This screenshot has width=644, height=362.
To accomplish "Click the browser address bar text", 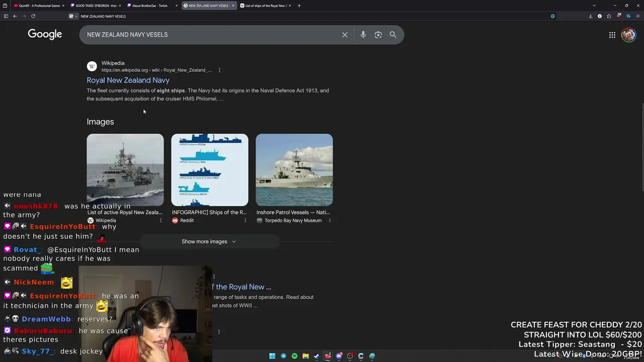I will coord(103,16).
